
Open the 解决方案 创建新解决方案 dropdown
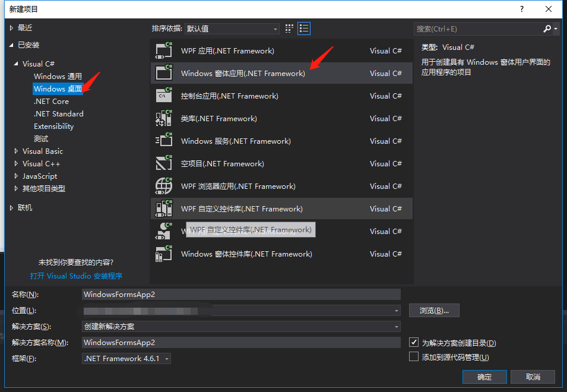tap(241, 327)
